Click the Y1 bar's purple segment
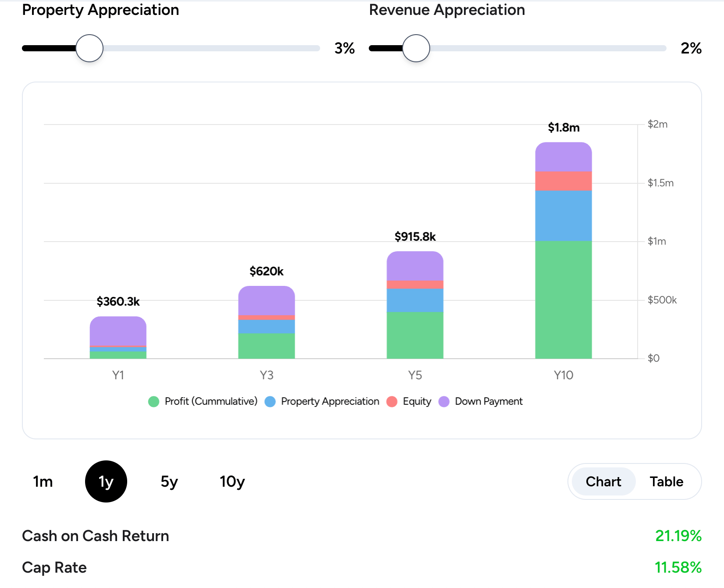The image size is (724, 588). coord(118,331)
